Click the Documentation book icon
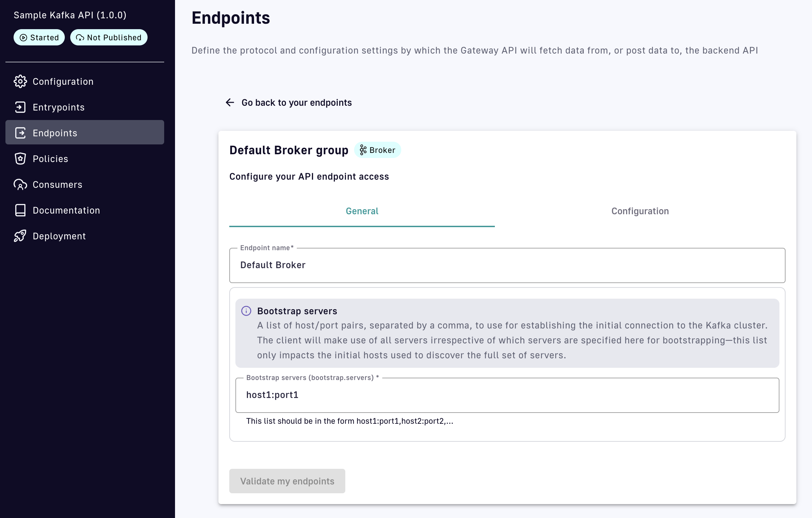This screenshot has height=518, width=812. pyautogui.click(x=20, y=210)
